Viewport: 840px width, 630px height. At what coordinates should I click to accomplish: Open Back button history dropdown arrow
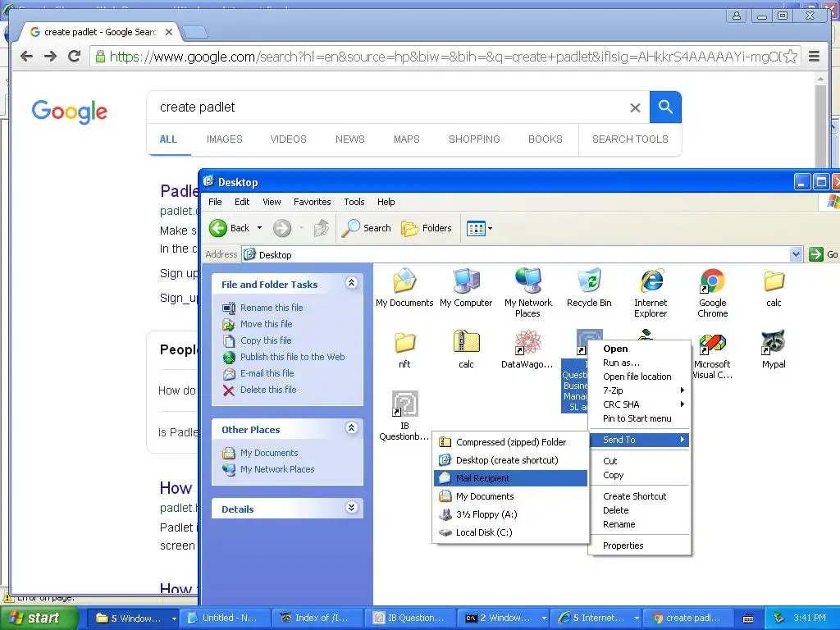click(x=259, y=228)
